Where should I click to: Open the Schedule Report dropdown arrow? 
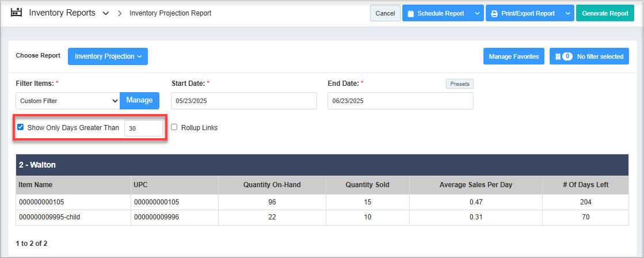pos(477,14)
